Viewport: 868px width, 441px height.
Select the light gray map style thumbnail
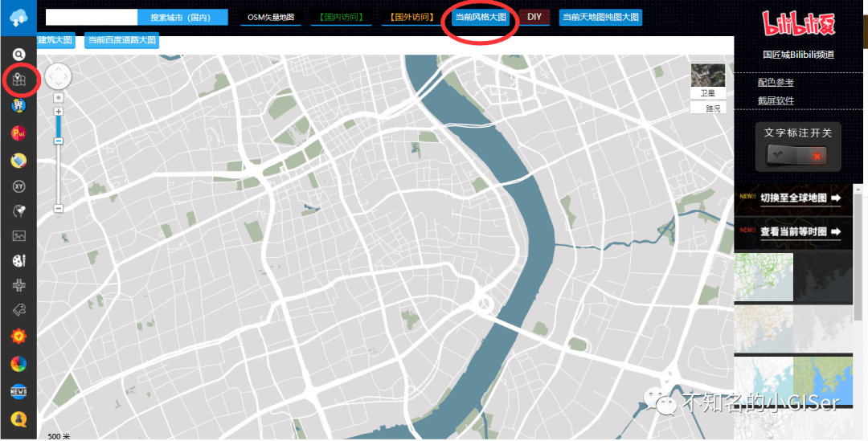pos(823,329)
